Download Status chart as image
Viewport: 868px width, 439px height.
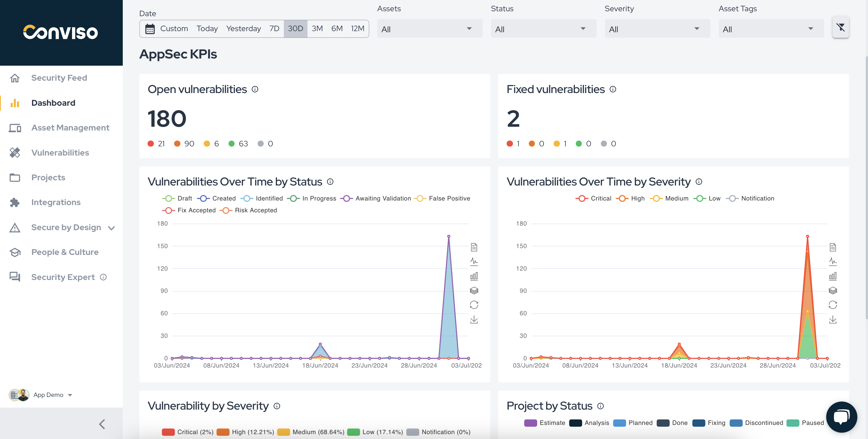tap(474, 319)
